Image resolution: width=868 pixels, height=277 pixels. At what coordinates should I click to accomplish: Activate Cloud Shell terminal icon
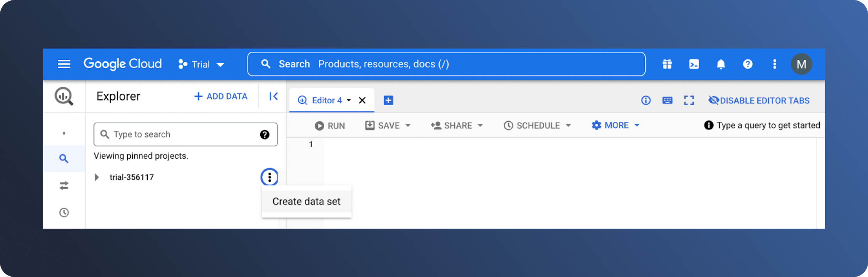tap(694, 64)
